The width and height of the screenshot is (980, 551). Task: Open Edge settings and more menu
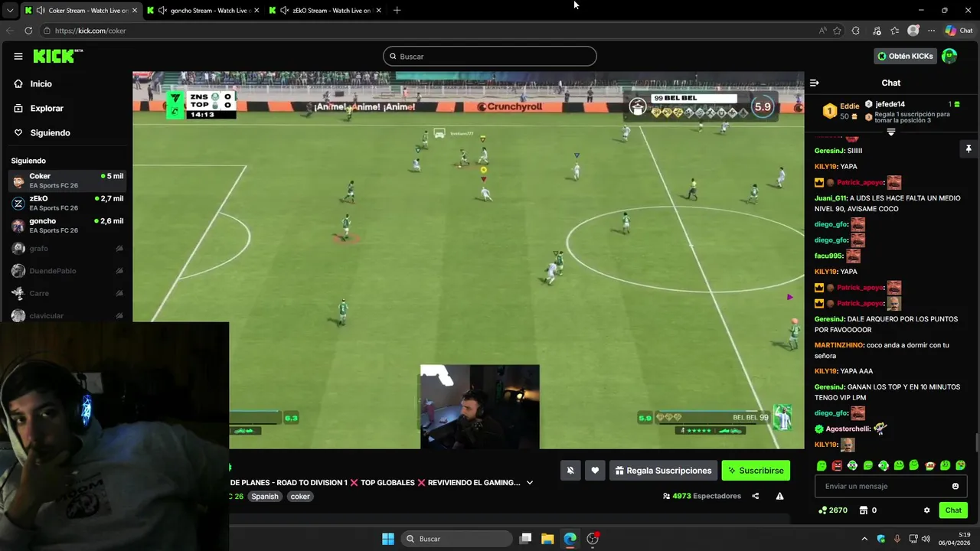pos(931,31)
